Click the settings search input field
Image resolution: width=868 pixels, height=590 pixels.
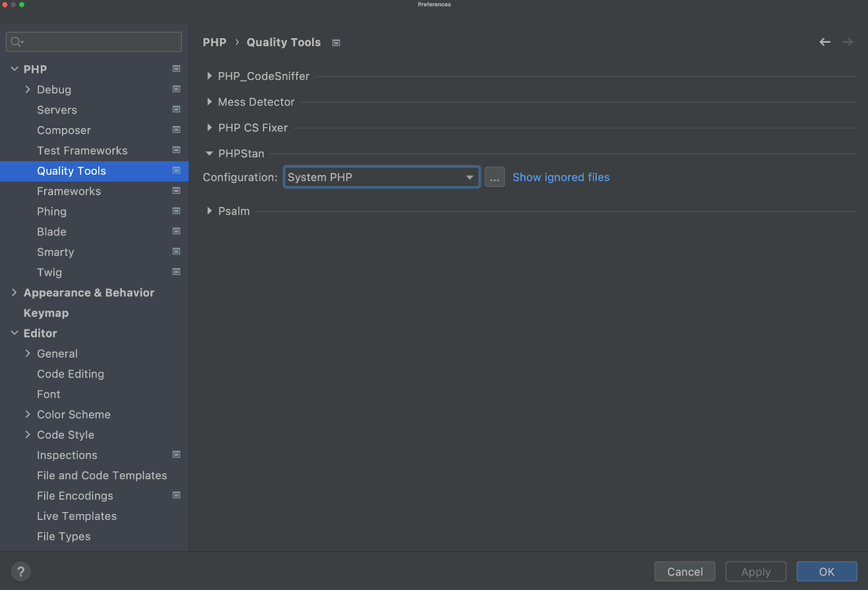[x=100, y=42]
